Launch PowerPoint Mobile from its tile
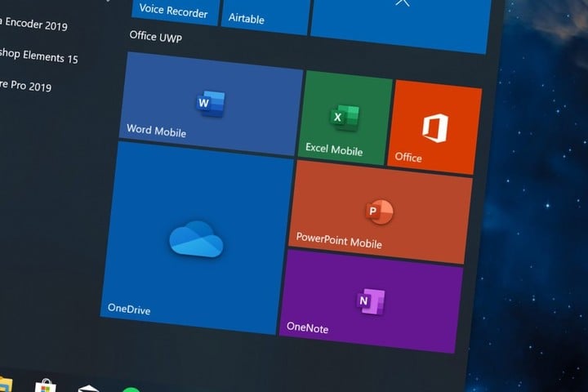The width and height of the screenshot is (588, 392). point(378,212)
